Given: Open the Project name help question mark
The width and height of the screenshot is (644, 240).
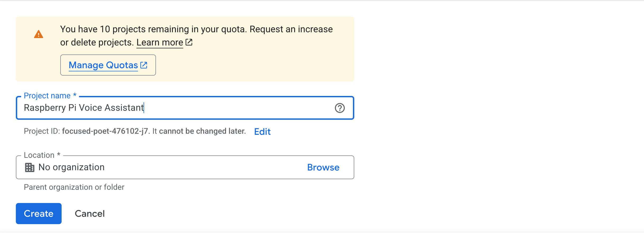Looking at the screenshot, I should point(339,108).
